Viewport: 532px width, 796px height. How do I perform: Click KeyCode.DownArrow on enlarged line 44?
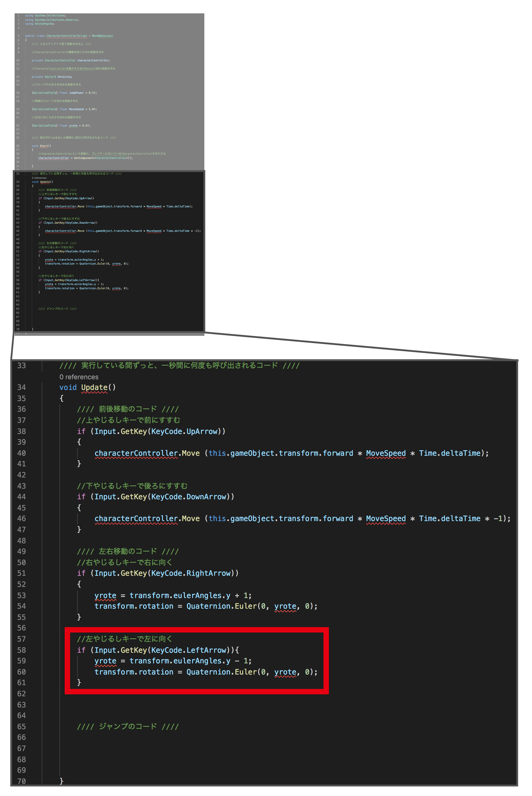[x=189, y=496]
